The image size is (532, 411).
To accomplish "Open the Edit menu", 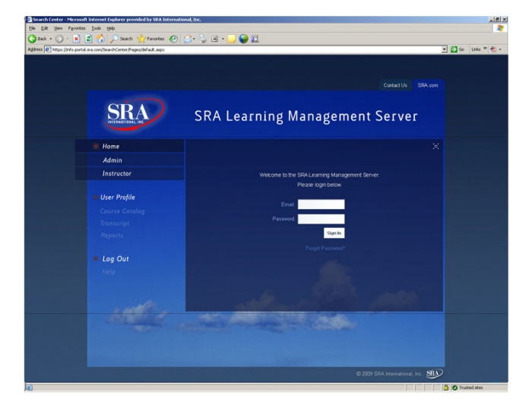I will tap(44, 28).
